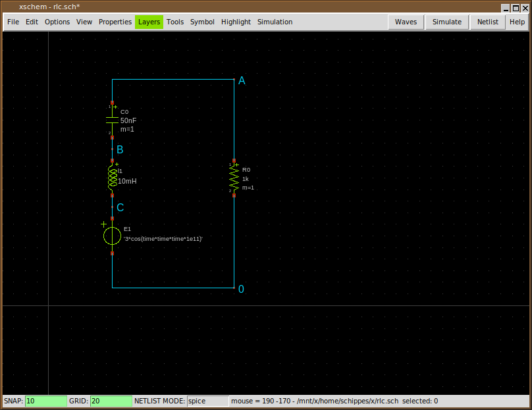Click the net label C
The height and width of the screenshot is (410, 532).
120,207
